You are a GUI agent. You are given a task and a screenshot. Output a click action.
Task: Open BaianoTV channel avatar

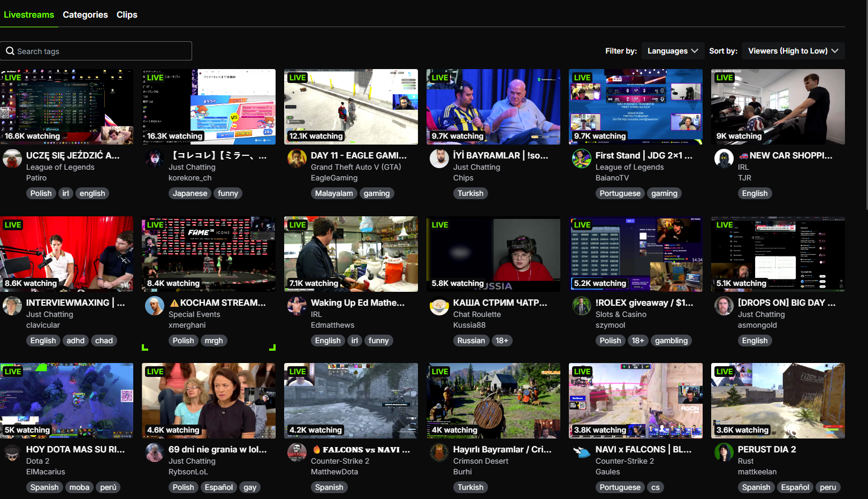click(x=582, y=159)
